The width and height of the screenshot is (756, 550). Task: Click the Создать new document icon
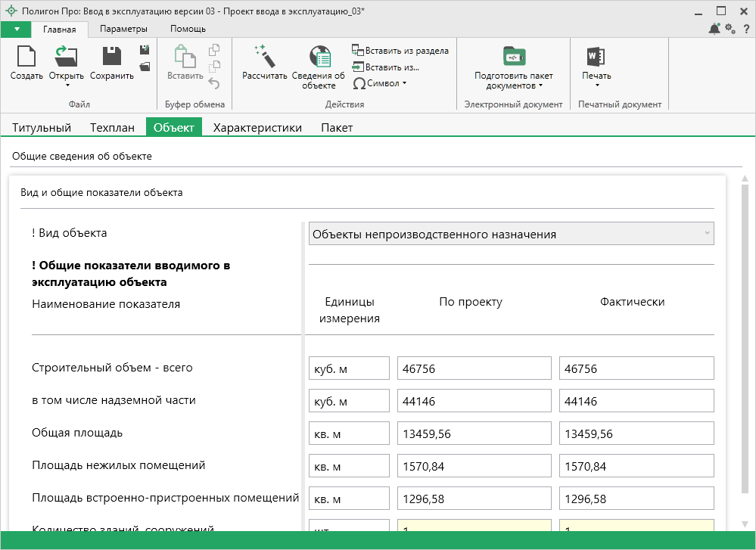pos(26,57)
